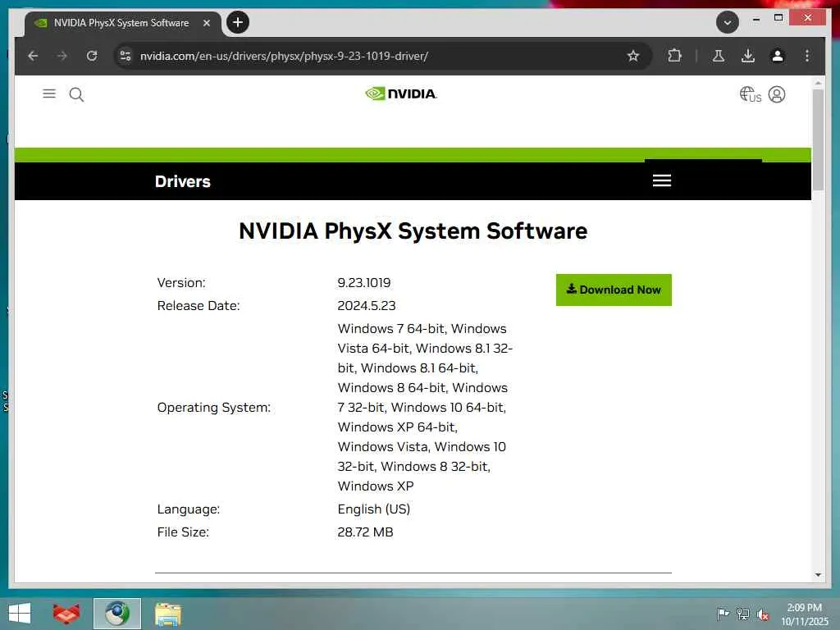Viewport: 840px width, 630px height.
Task: Click the File Size label
Action: 183,532
